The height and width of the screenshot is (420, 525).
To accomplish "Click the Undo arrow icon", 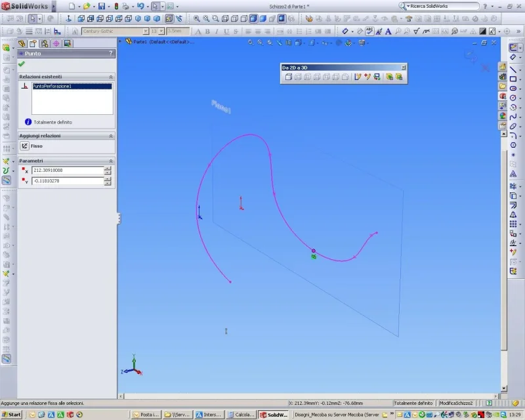I will coord(140,6).
